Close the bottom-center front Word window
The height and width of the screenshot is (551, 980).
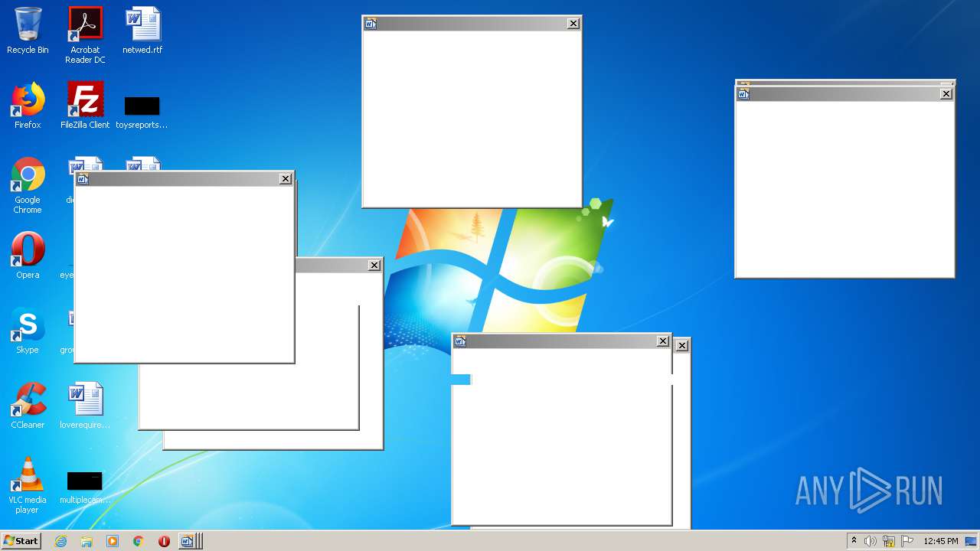pyautogui.click(x=663, y=341)
